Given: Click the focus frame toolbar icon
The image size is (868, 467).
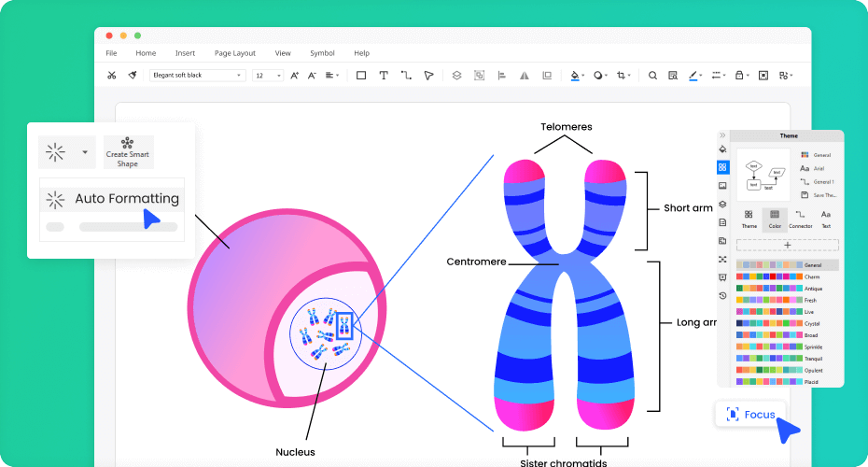Looking at the screenshot, I should pos(763,76).
